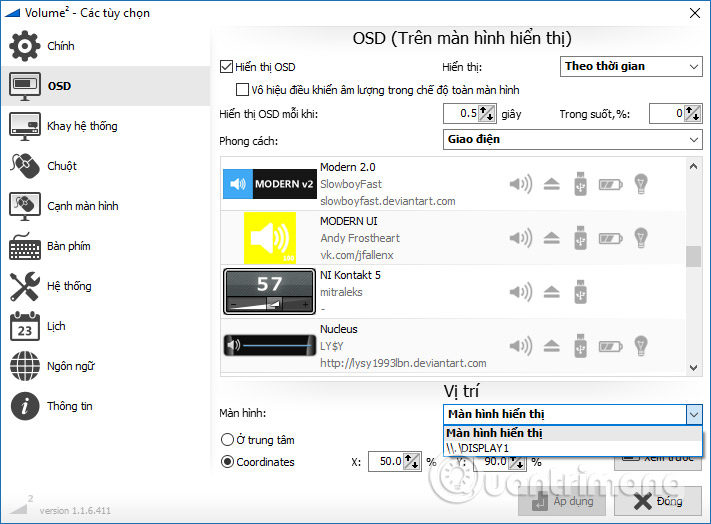Screen dimensions: 711x524
Task: Select the Nucleus skin thumbnail
Action: click(270, 346)
